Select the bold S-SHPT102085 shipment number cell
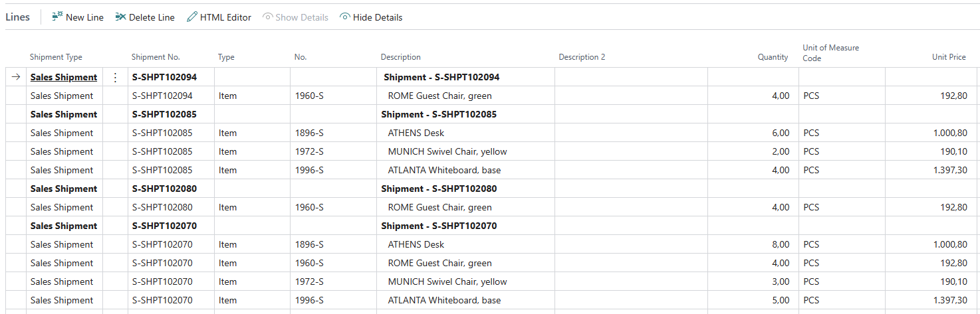This screenshot has width=980, height=314. (x=164, y=114)
